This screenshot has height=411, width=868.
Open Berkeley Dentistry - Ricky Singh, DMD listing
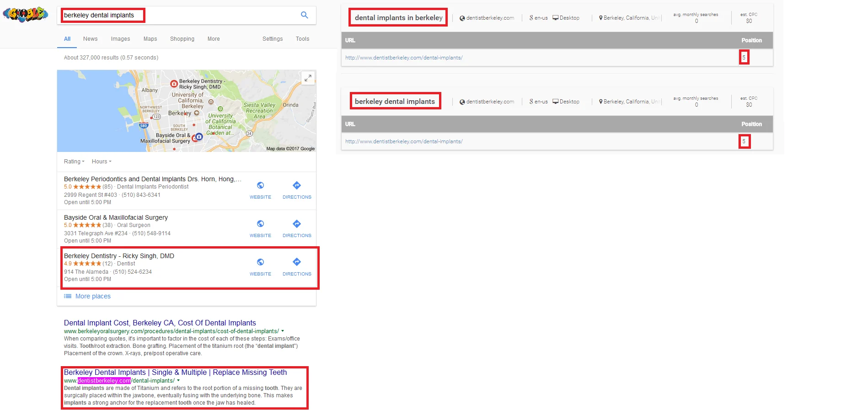[119, 256]
